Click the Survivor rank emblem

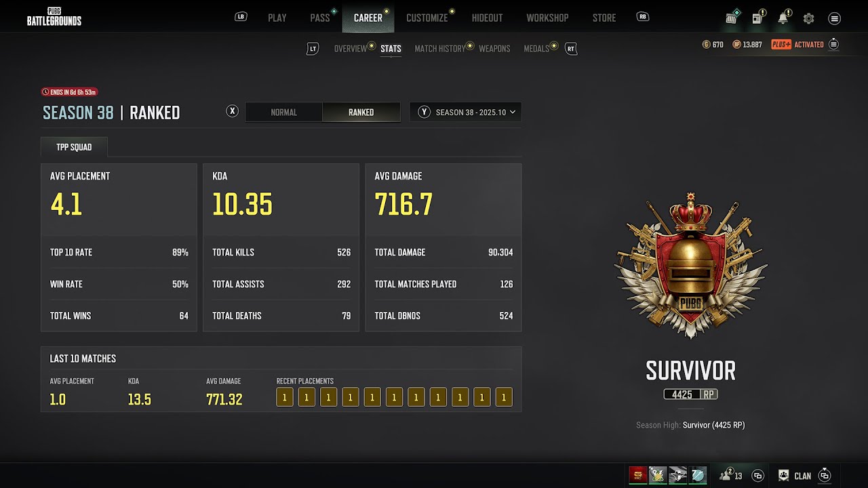point(691,266)
